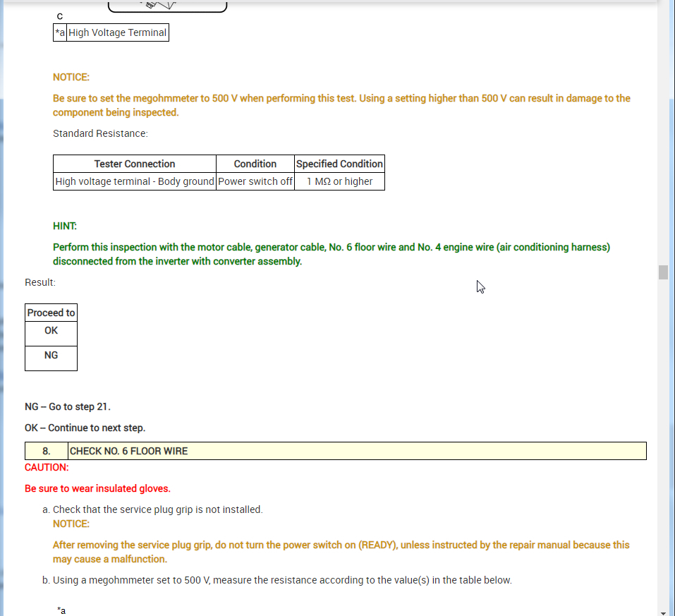Click the 'Tester Connection' table header
675x616 pixels.
pyautogui.click(x=135, y=164)
